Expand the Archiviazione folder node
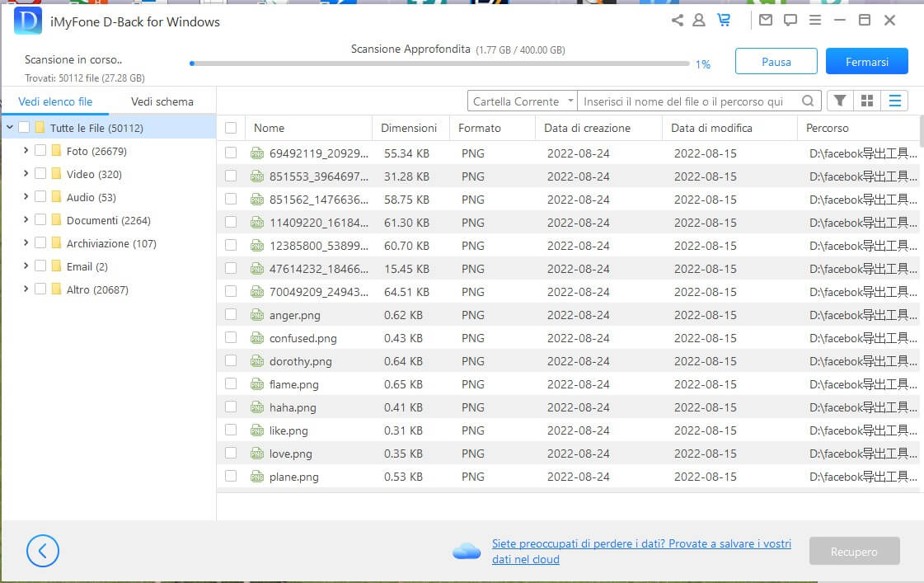This screenshot has height=583, width=924. click(x=26, y=243)
